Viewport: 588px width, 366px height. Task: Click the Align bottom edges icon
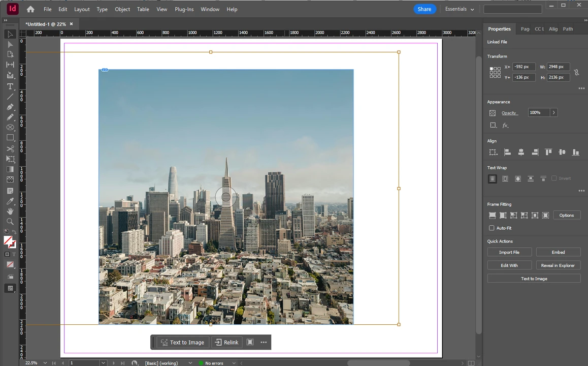click(x=576, y=152)
